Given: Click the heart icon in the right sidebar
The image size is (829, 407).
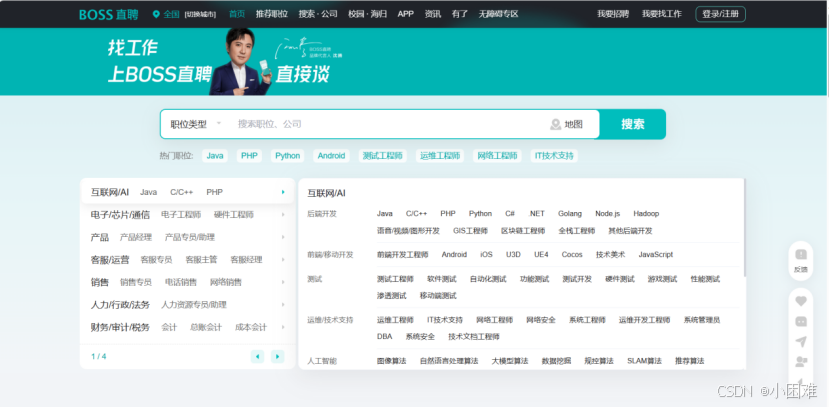Looking at the screenshot, I should 801,301.
